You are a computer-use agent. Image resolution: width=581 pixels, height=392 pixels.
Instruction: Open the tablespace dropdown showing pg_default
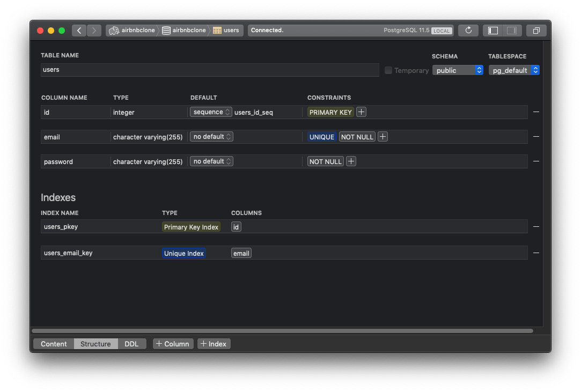tap(513, 70)
